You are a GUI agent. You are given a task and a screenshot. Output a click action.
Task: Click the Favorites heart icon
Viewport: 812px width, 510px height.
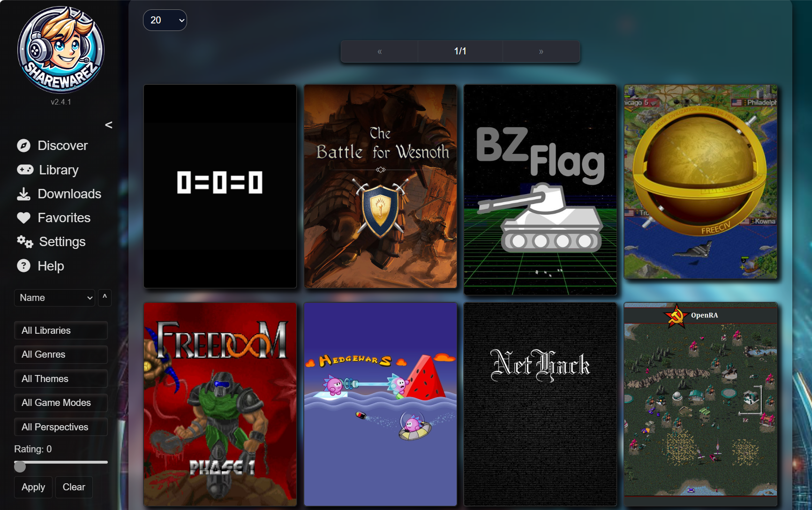[x=23, y=218]
